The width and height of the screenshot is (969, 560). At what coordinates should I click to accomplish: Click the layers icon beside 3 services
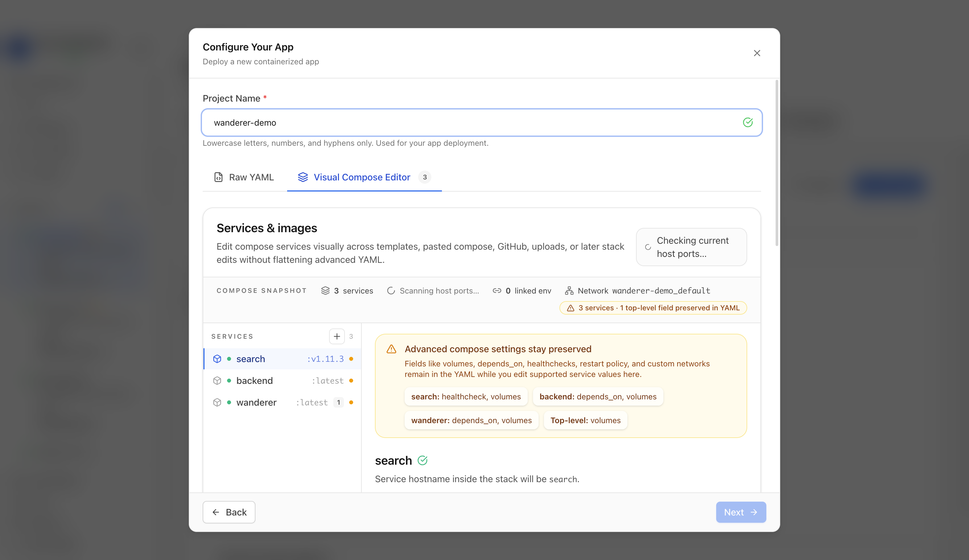click(x=325, y=291)
